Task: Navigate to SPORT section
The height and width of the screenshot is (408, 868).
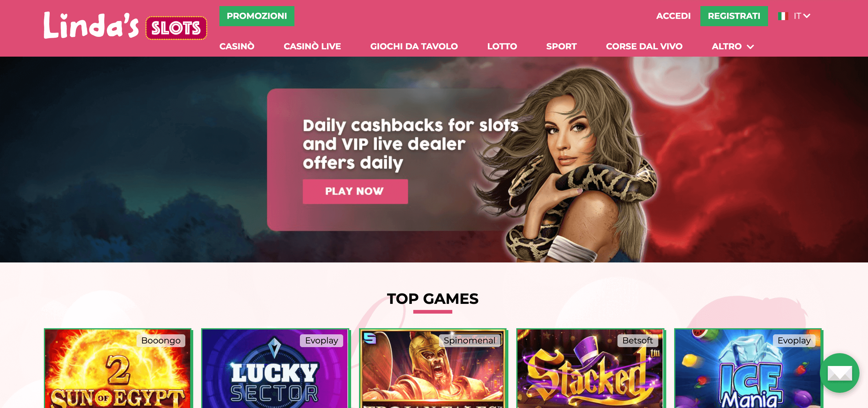Action: click(x=561, y=47)
